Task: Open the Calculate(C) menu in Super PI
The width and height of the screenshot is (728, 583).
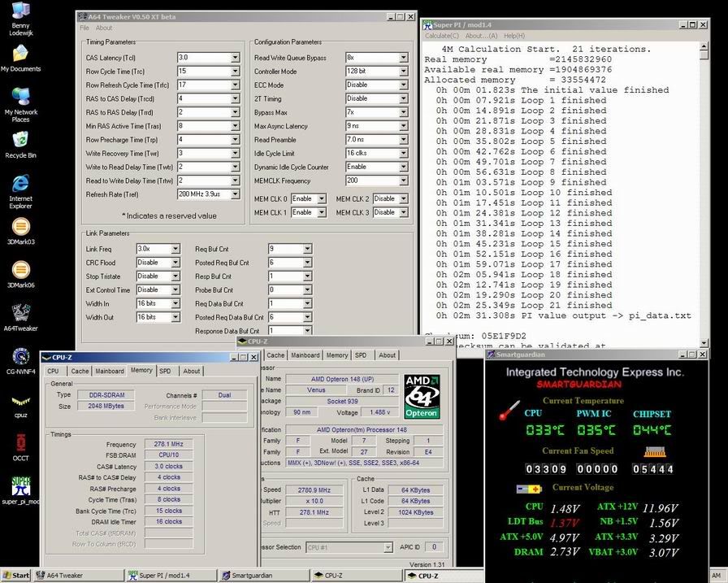Action: pyautogui.click(x=442, y=36)
